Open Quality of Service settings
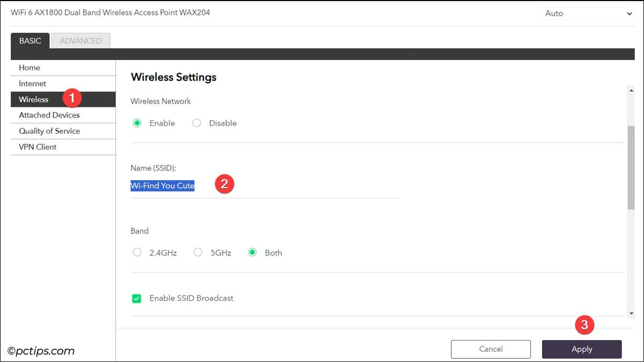This screenshot has height=362, width=644. pos(63,131)
